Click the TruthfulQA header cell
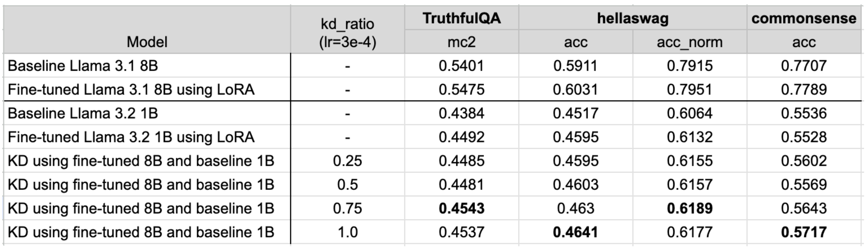Screen dimensions: 868x248 [x=462, y=18]
